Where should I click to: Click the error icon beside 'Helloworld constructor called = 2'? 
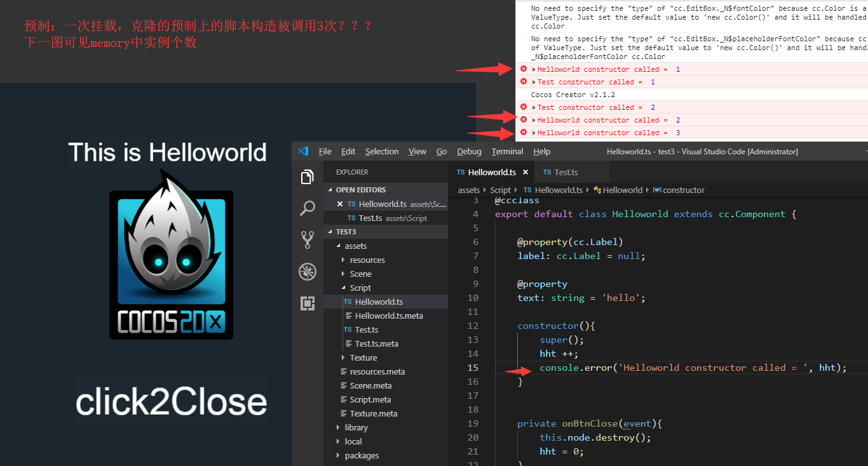[524, 119]
